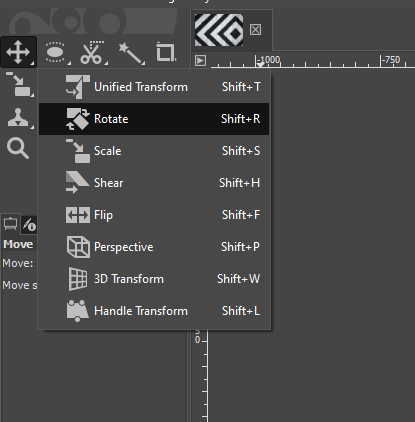
Task: Choose Shear from the tool menu
Action: [x=154, y=183]
